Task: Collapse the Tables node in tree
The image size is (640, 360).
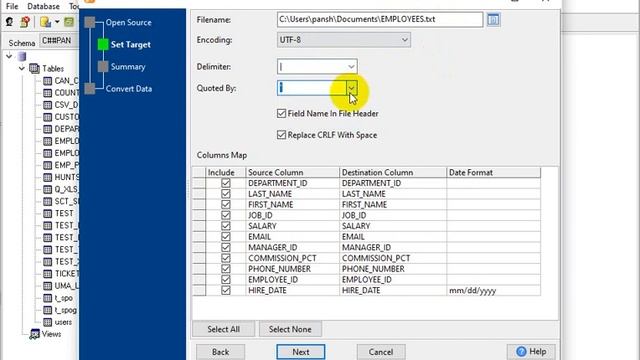Action: tap(22, 69)
